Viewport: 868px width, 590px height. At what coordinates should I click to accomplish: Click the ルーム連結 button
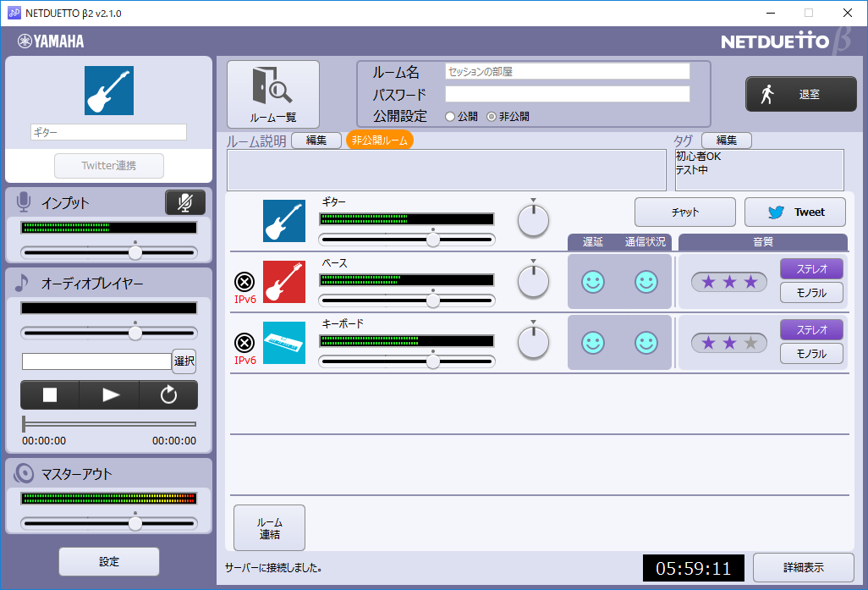pyautogui.click(x=270, y=528)
